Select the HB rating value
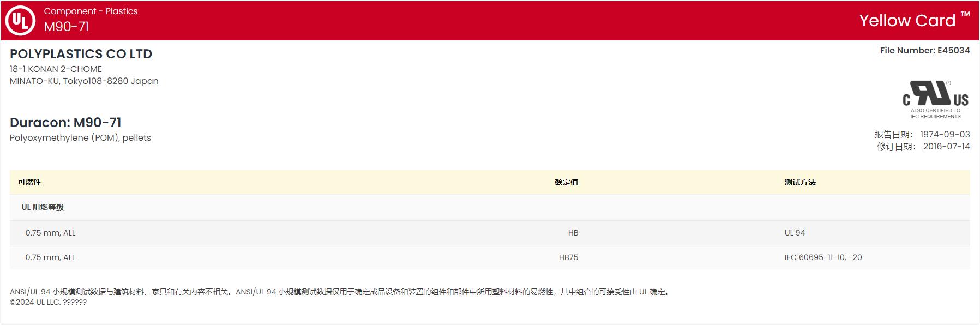This screenshot has height=325, width=980. click(573, 233)
